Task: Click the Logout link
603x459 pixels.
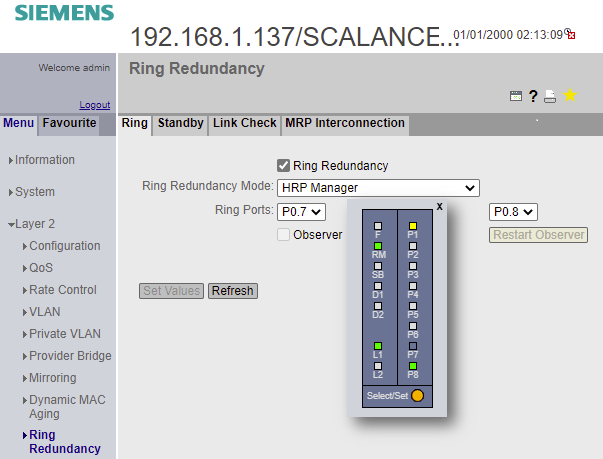Action: pos(94,105)
